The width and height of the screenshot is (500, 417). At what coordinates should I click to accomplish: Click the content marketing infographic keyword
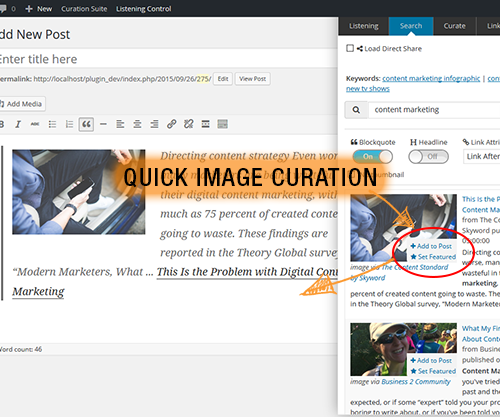pos(431,79)
